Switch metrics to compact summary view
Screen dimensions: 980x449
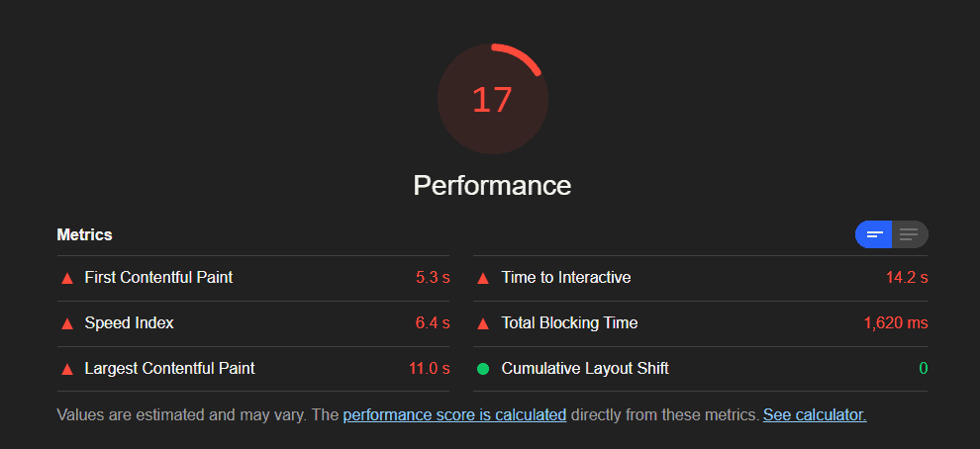point(874,234)
